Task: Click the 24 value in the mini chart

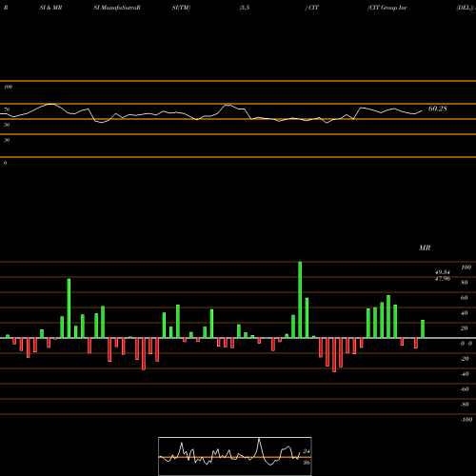Action: coord(307,451)
